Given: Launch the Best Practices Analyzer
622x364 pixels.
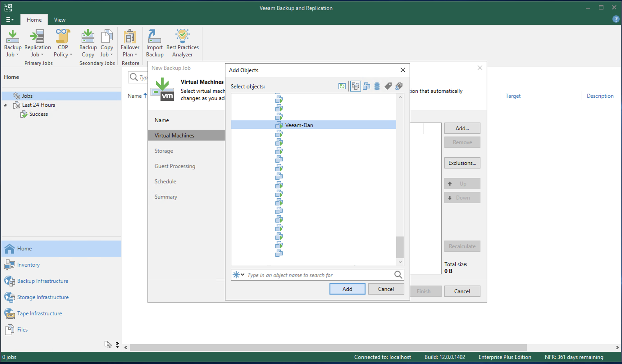Looking at the screenshot, I should 182,43.
